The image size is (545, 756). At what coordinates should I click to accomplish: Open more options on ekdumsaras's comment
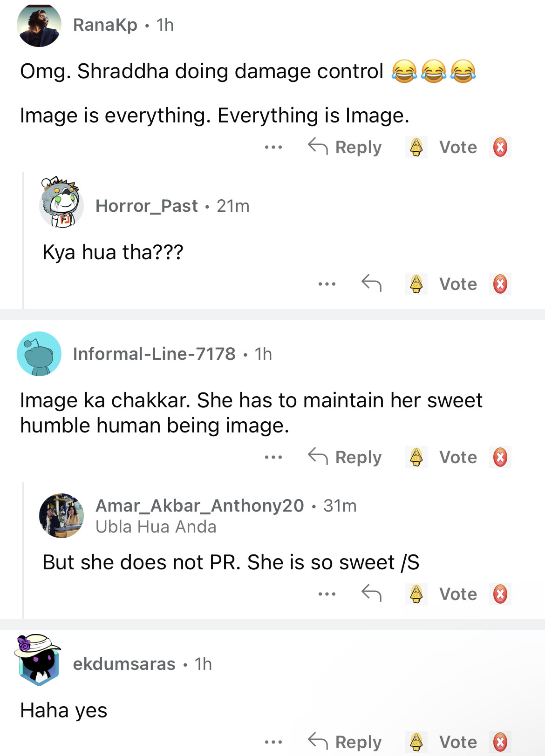click(273, 742)
